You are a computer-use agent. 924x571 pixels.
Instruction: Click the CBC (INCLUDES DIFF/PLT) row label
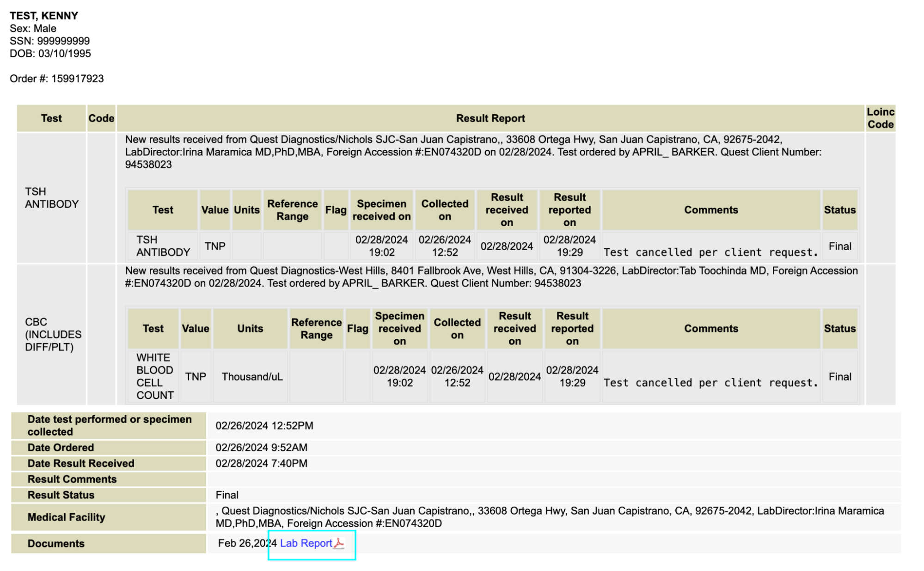pyautogui.click(x=53, y=334)
